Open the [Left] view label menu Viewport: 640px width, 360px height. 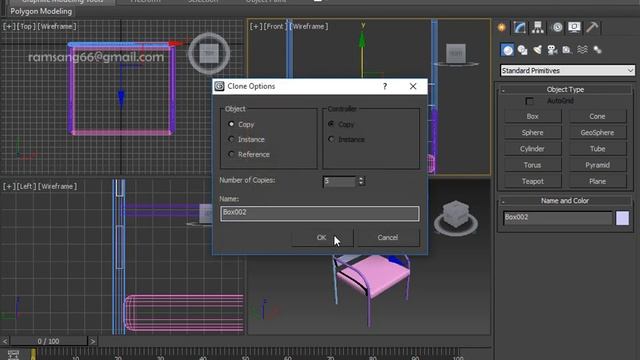click(26, 187)
